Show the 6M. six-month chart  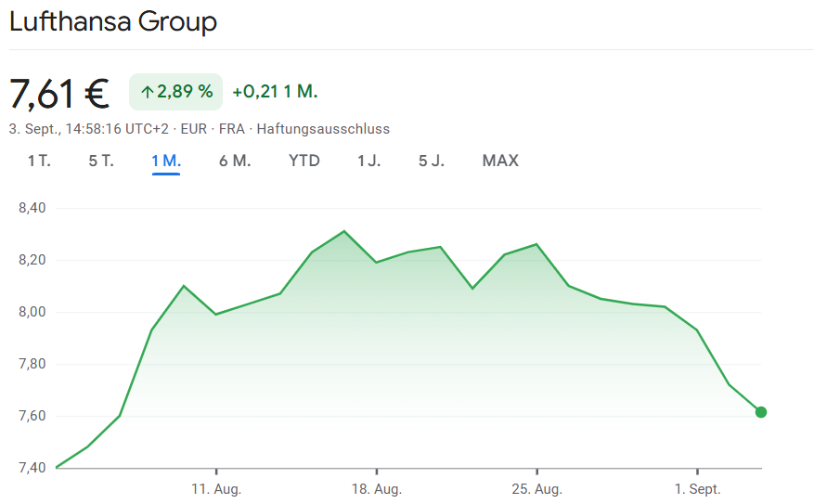click(x=235, y=161)
